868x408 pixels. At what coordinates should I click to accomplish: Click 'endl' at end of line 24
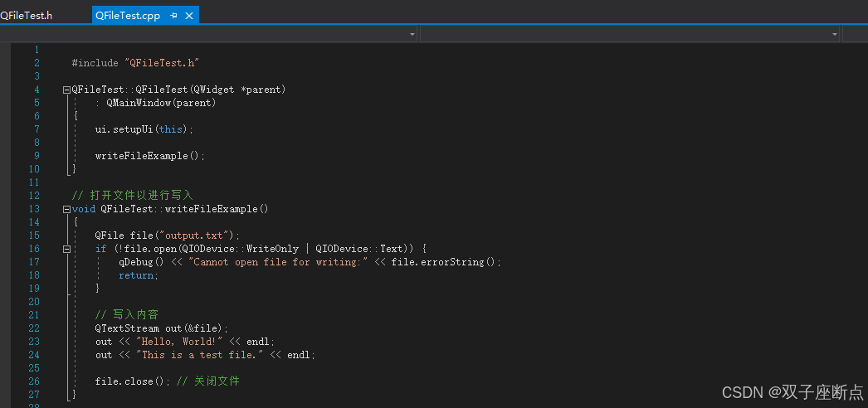pyautogui.click(x=299, y=355)
